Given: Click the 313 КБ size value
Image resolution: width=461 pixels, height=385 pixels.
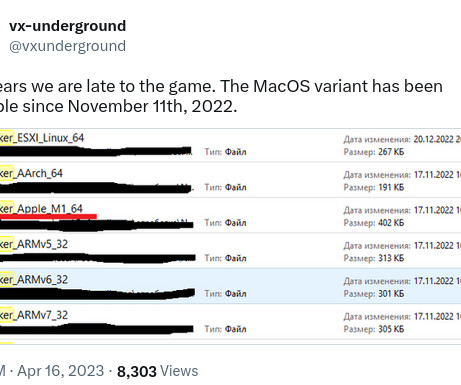Looking at the screenshot, I should click(x=391, y=258).
